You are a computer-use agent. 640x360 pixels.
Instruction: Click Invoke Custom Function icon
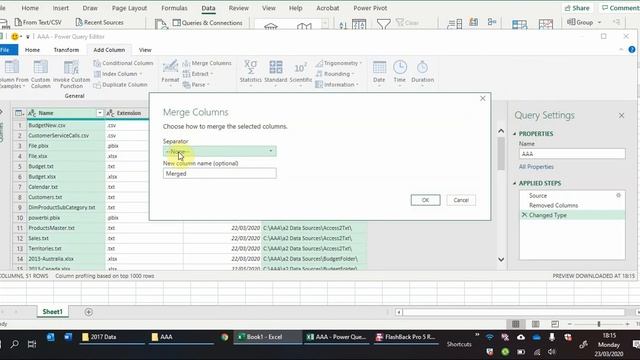coord(71,74)
